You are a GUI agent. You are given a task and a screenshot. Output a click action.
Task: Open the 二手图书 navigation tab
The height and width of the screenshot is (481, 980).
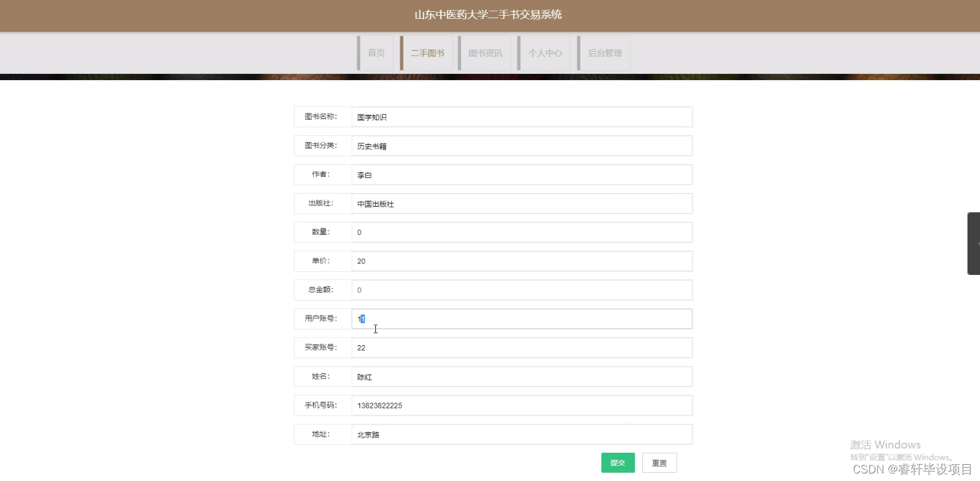426,53
